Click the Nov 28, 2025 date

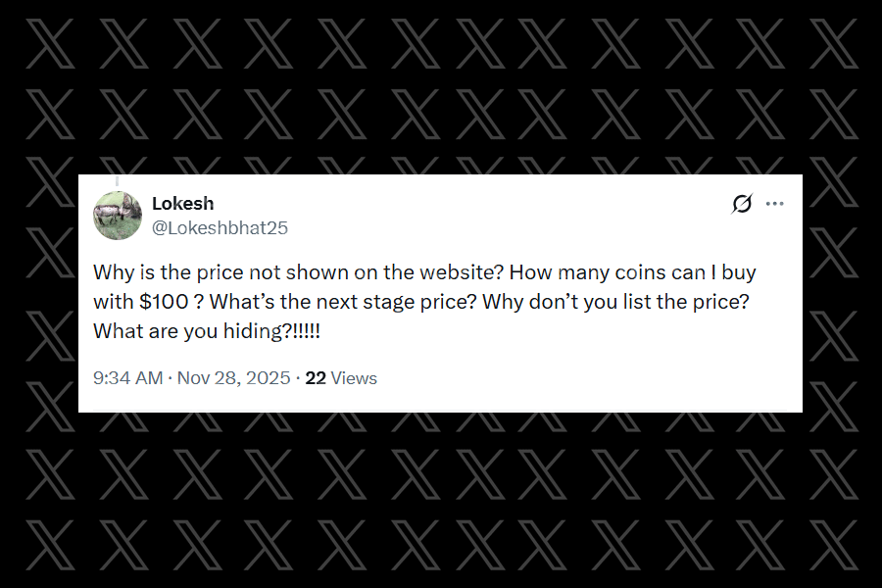[x=234, y=378]
